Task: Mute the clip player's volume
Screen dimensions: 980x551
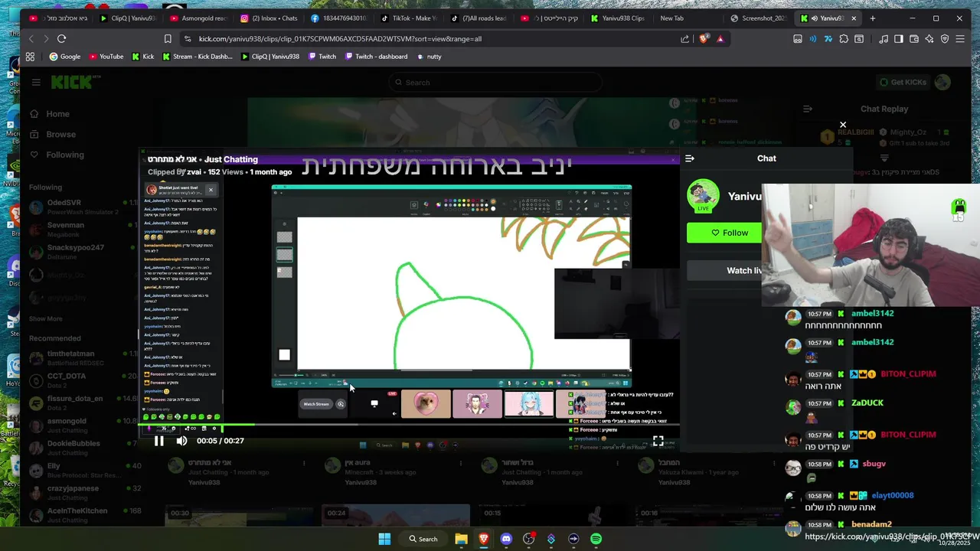Action: tap(181, 441)
